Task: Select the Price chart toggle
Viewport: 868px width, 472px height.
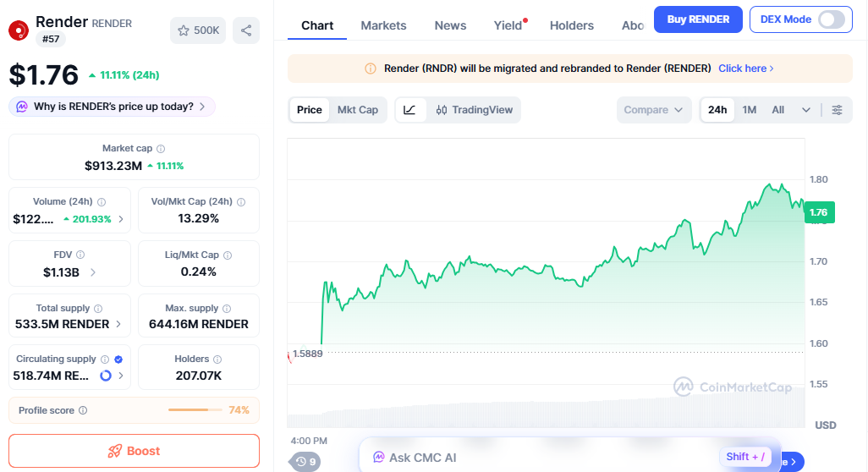Action: pos(309,110)
